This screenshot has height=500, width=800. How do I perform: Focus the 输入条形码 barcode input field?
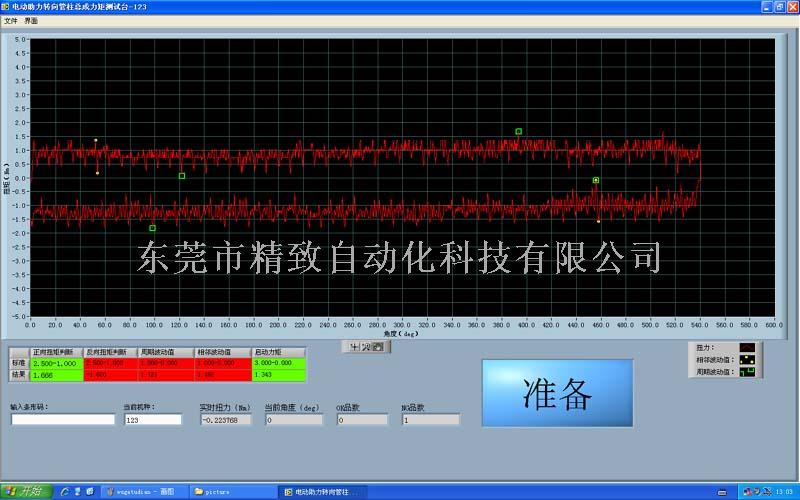coord(63,419)
